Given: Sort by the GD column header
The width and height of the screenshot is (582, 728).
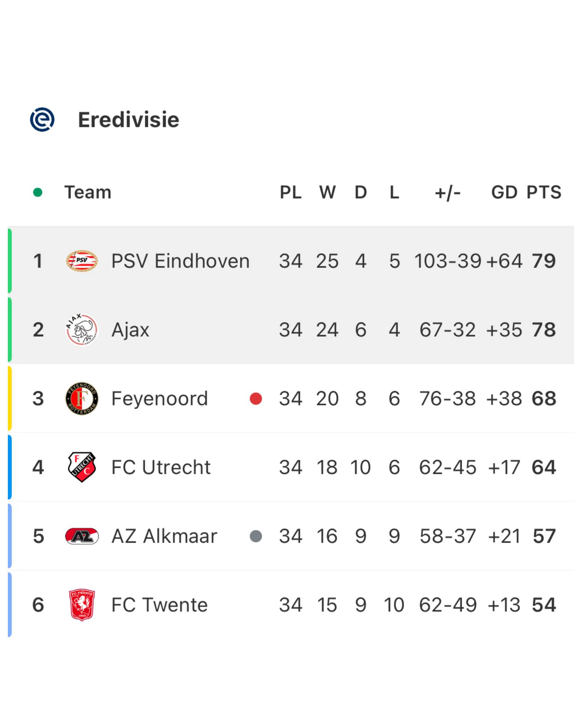Looking at the screenshot, I should tap(504, 192).
